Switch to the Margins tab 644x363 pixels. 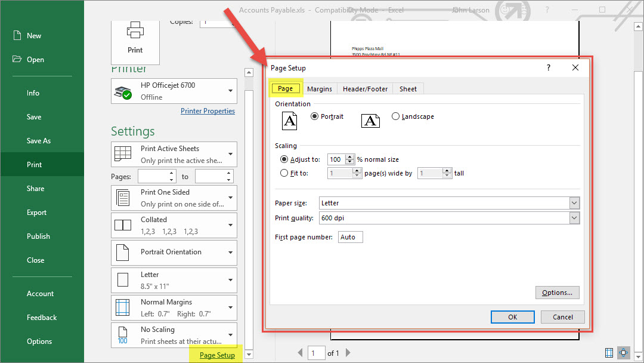pyautogui.click(x=320, y=88)
